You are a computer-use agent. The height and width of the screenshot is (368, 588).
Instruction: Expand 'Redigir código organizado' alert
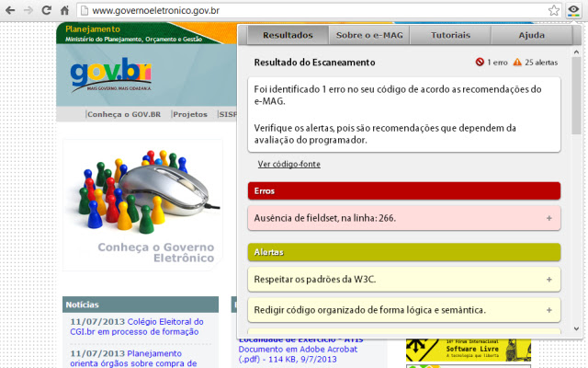tap(548, 309)
